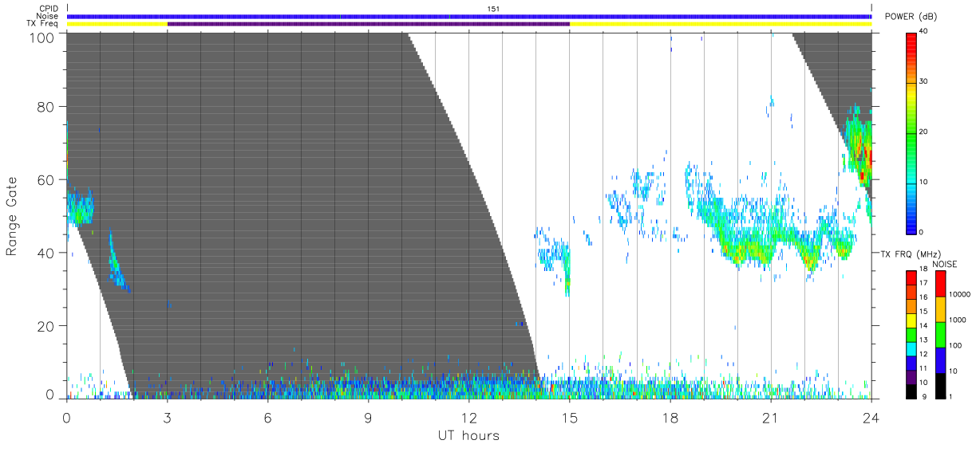Click y-axis tick label 20
The width and height of the screenshot is (980, 452).
45,326
